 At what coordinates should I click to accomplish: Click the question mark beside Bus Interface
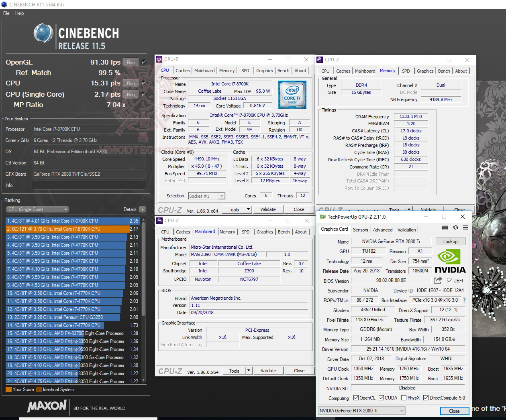(464, 300)
